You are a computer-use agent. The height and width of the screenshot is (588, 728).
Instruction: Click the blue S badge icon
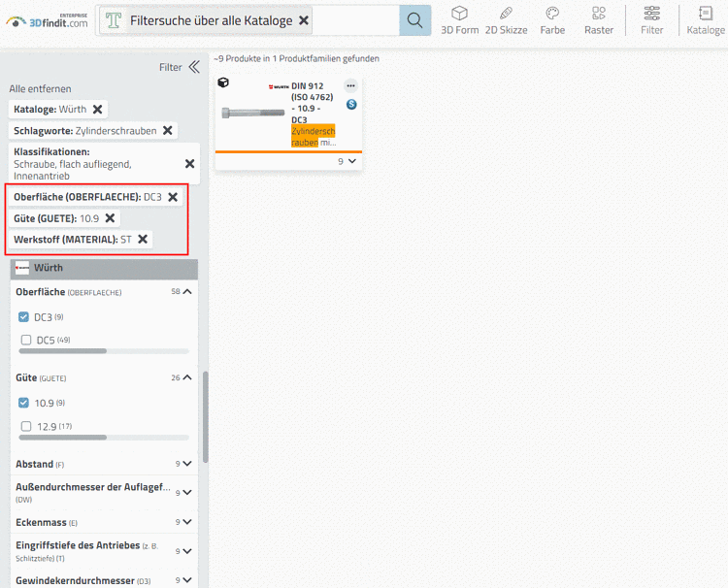point(351,105)
